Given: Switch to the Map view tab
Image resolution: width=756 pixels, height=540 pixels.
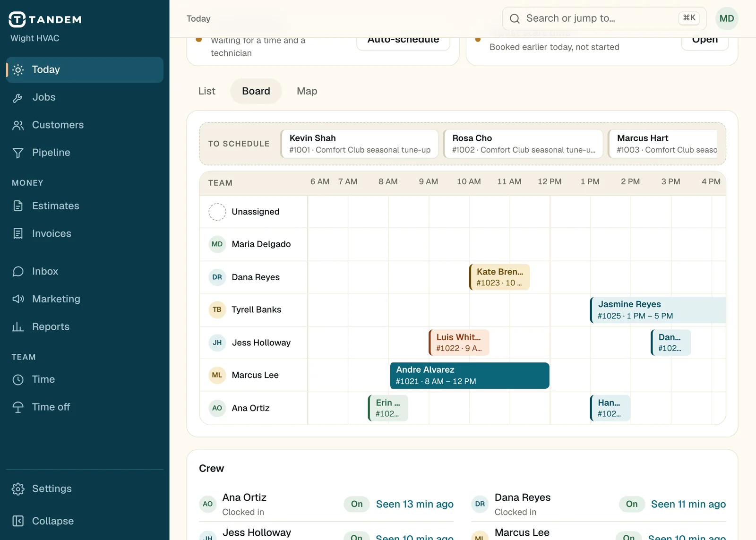Looking at the screenshot, I should point(307,91).
